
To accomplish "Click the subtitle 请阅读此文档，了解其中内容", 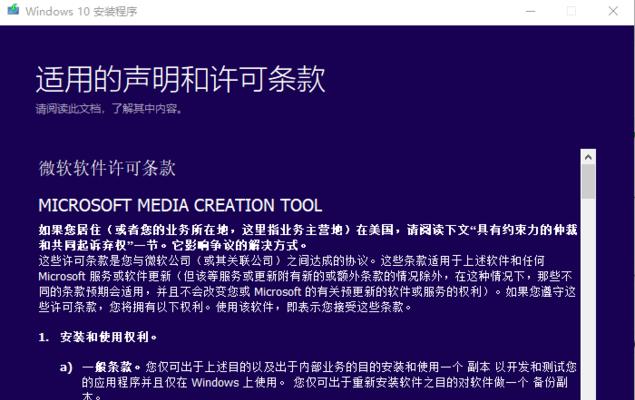I will tap(109, 109).
